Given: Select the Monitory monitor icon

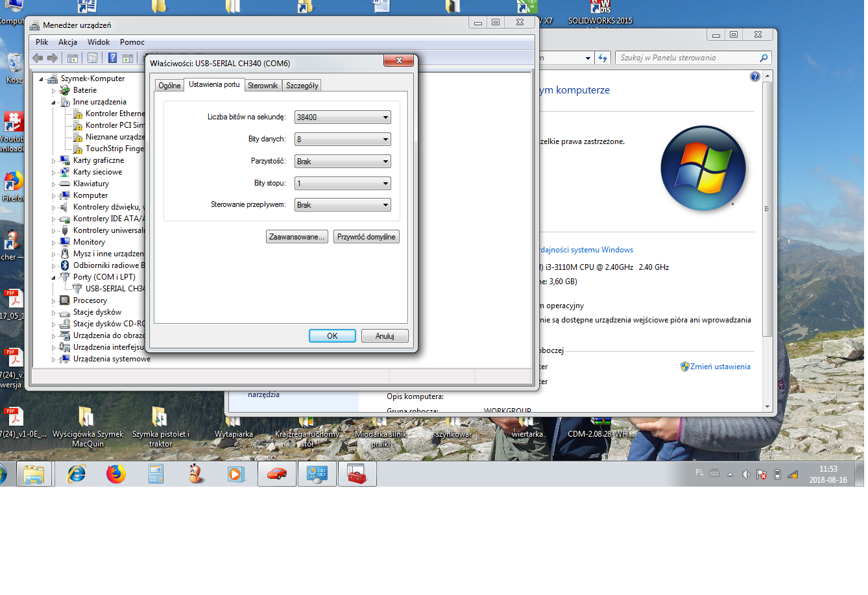Looking at the screenshot, I should click(x=65, y=242).
